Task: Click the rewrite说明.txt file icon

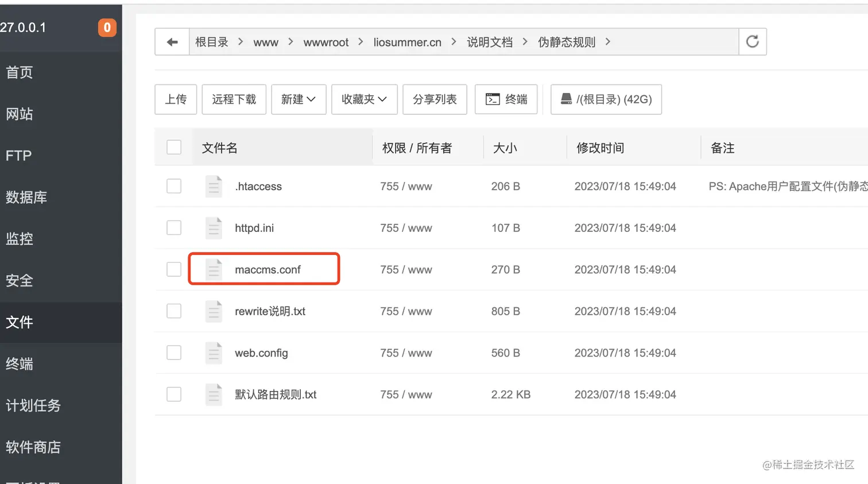Action: coord(214,311)
